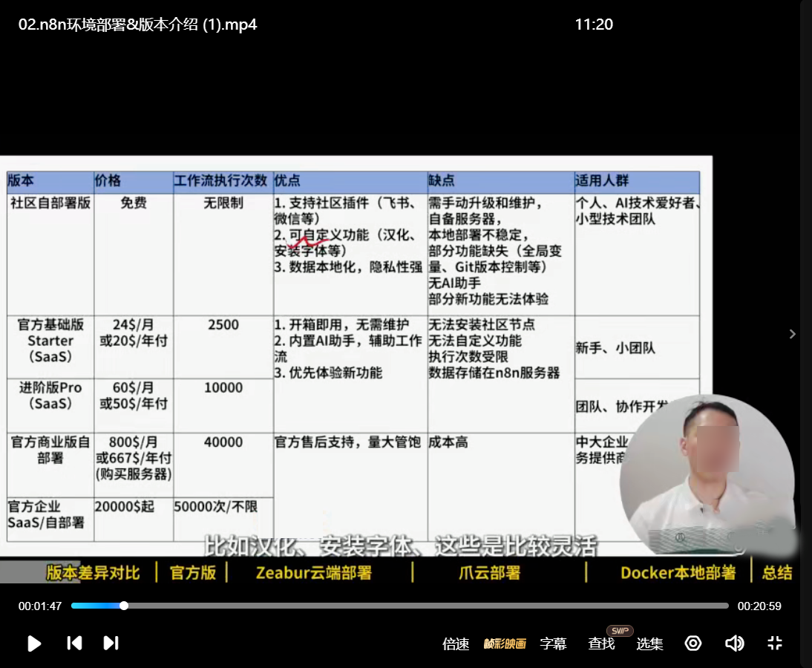The height and width of the screenshot is (668, 812).
Task: Skip to the next video
Action: [x=111, y=643]
